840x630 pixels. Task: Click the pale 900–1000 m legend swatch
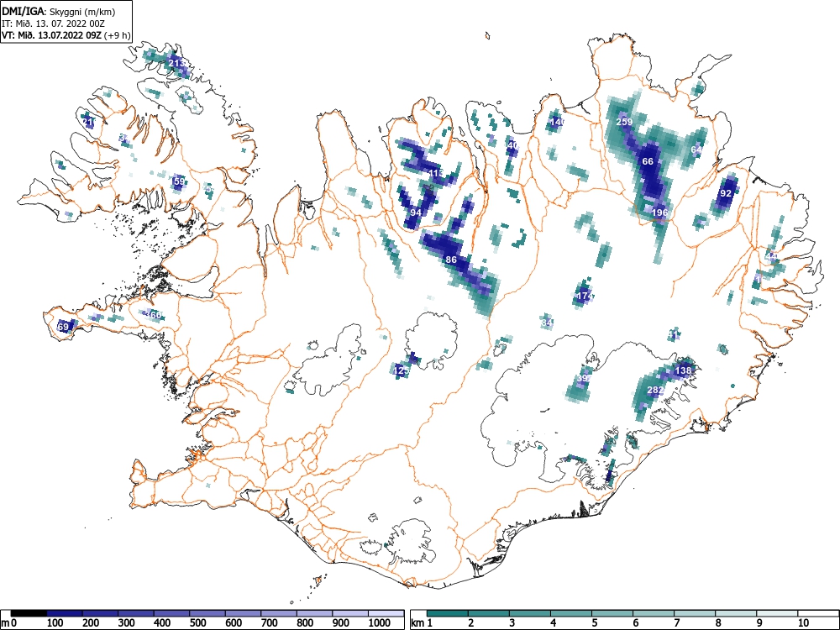350,613
